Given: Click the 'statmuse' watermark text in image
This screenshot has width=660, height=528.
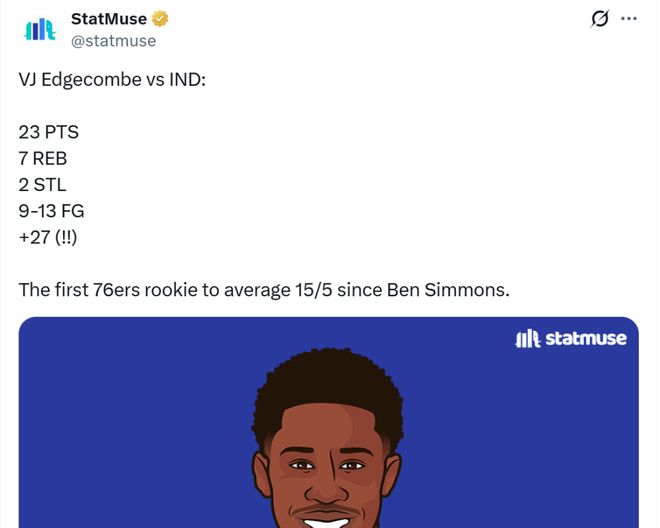Looking at the screenshot, I should point(586,339).
